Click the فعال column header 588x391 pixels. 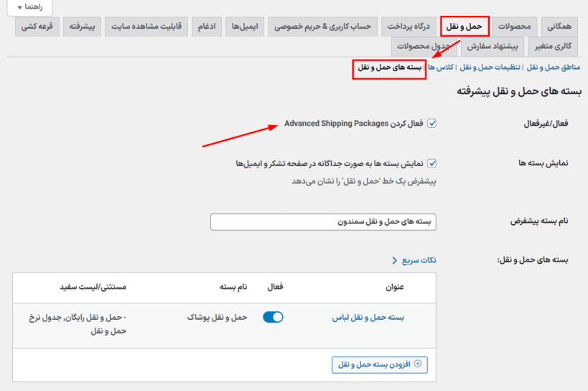pyautogui.click(x=275, y=287)
